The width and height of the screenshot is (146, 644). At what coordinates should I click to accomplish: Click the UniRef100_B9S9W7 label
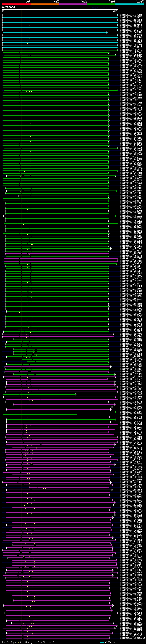(x=131, y=625)
